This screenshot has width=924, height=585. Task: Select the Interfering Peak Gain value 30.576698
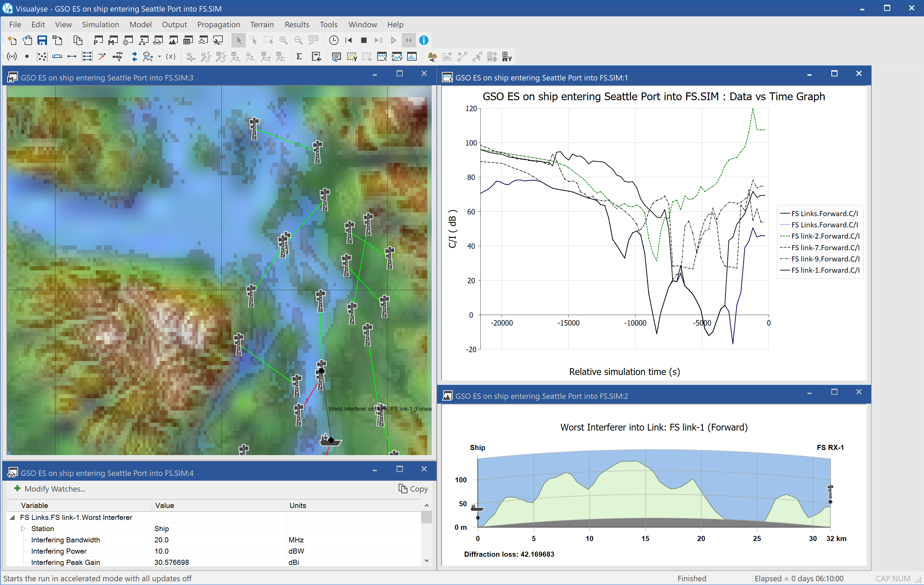(x=171, y=562)
